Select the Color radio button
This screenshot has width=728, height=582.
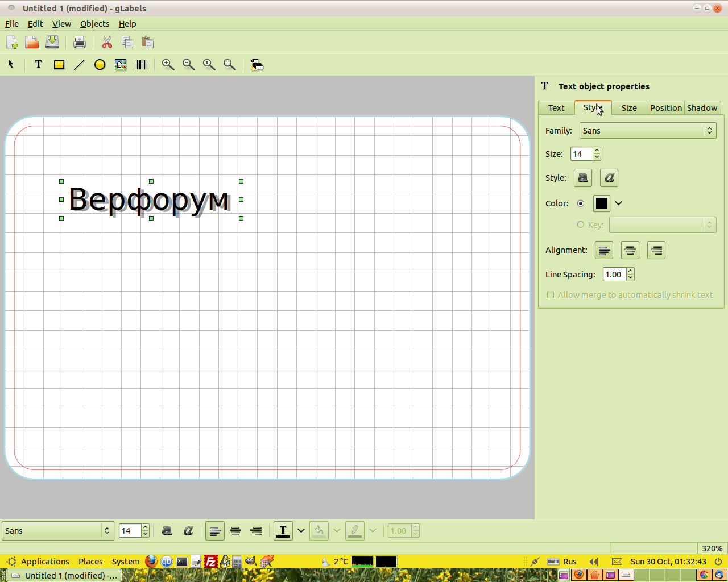pos(580,203)
